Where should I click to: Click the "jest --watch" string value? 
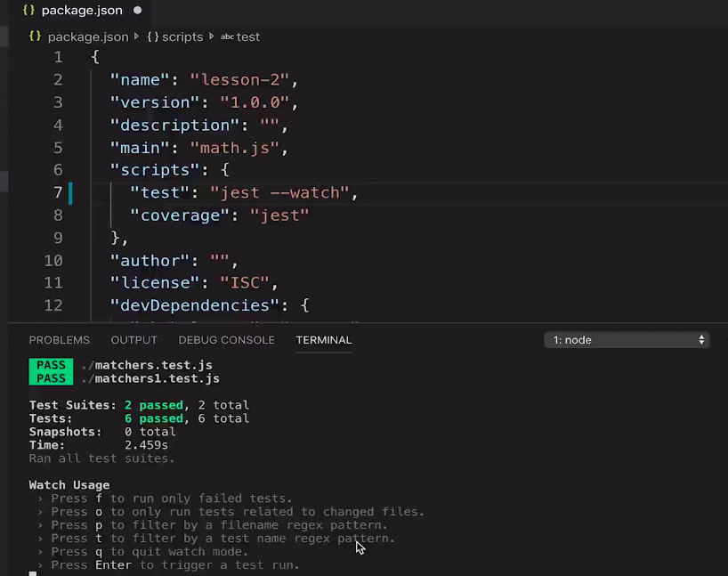pos(279,193)
